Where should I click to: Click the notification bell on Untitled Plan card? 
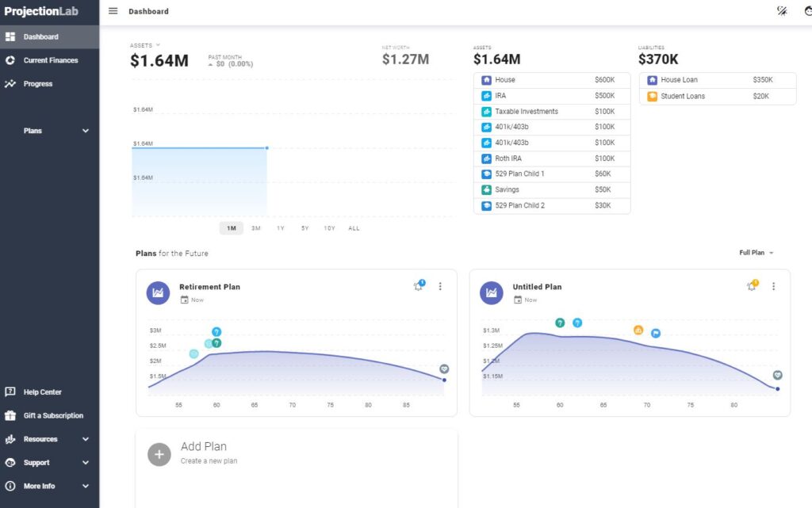click(751, 286)
